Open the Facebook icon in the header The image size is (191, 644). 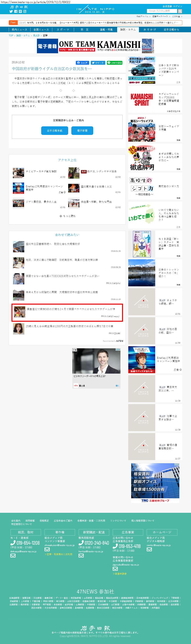pos(16,11)
